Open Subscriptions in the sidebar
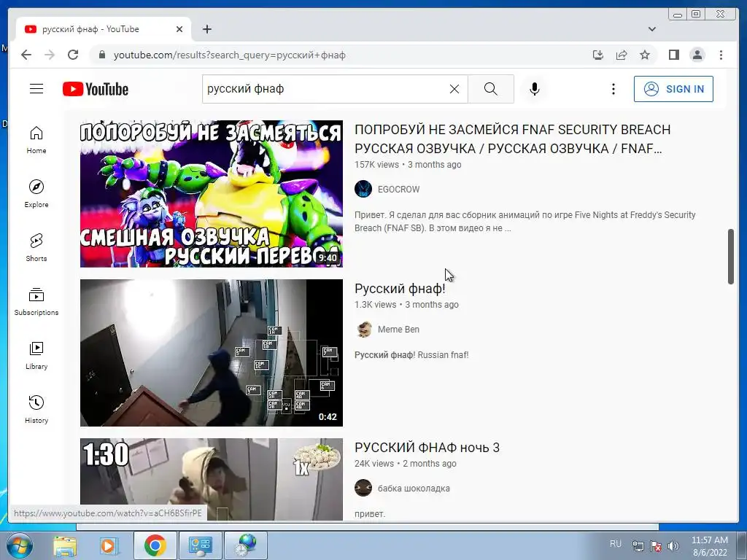The height and width of the screenshot is (560, 747). tap(36, 302)
